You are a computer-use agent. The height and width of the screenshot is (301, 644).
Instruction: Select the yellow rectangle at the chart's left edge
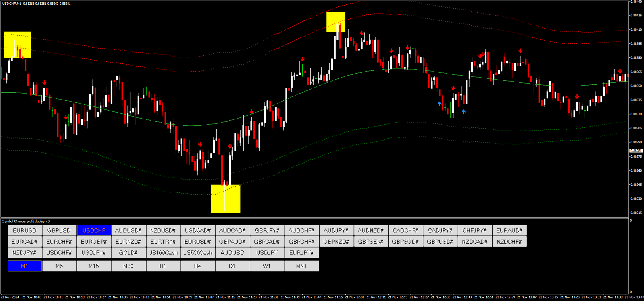pyautogui.click(x=17, y=45)
